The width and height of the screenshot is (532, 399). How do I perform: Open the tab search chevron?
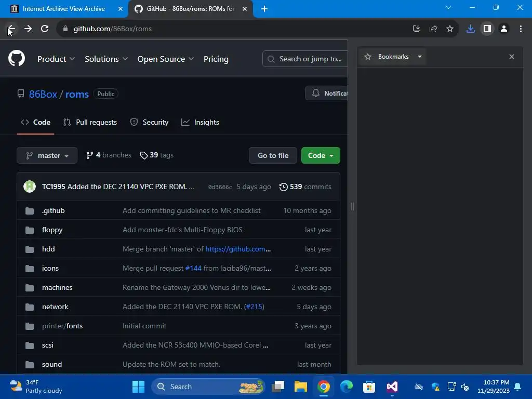click(x=448, y=7)
